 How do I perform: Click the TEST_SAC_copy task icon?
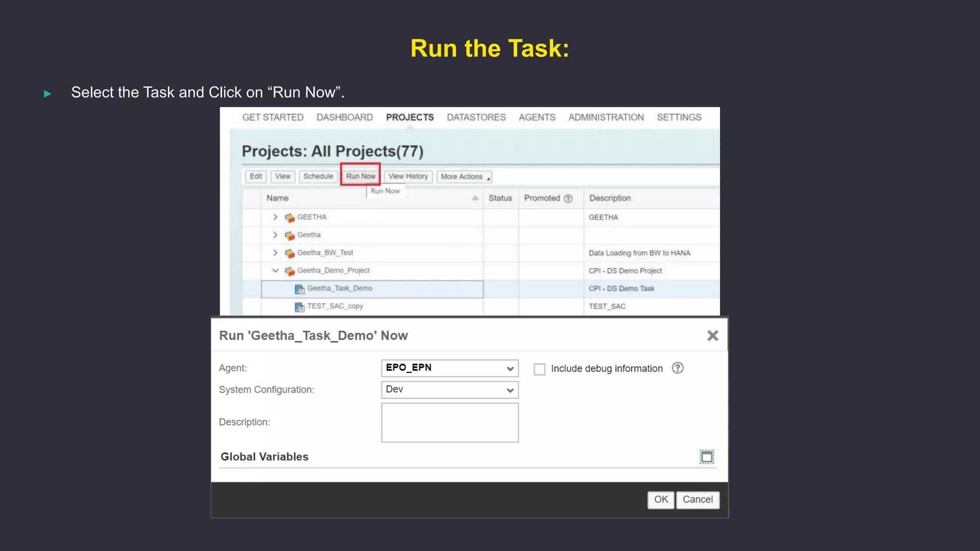(x=300, y=307)
